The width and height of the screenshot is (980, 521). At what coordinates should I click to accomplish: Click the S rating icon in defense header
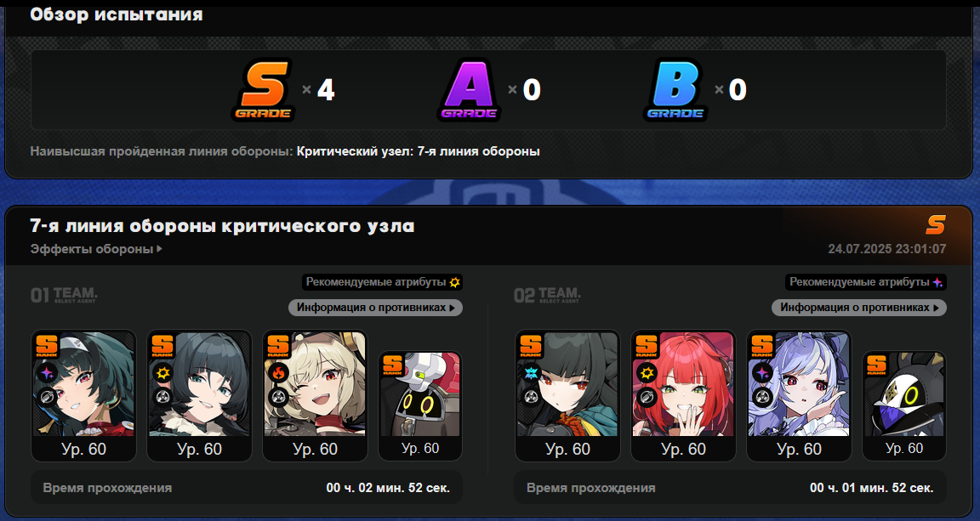(936, 224)
